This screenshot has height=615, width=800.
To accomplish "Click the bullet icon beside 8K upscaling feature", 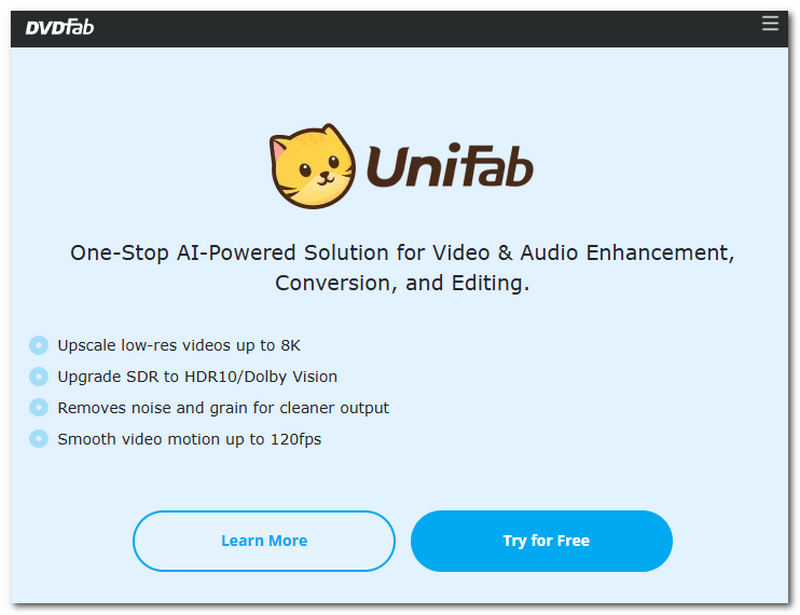I will click(x=38, y=345).
